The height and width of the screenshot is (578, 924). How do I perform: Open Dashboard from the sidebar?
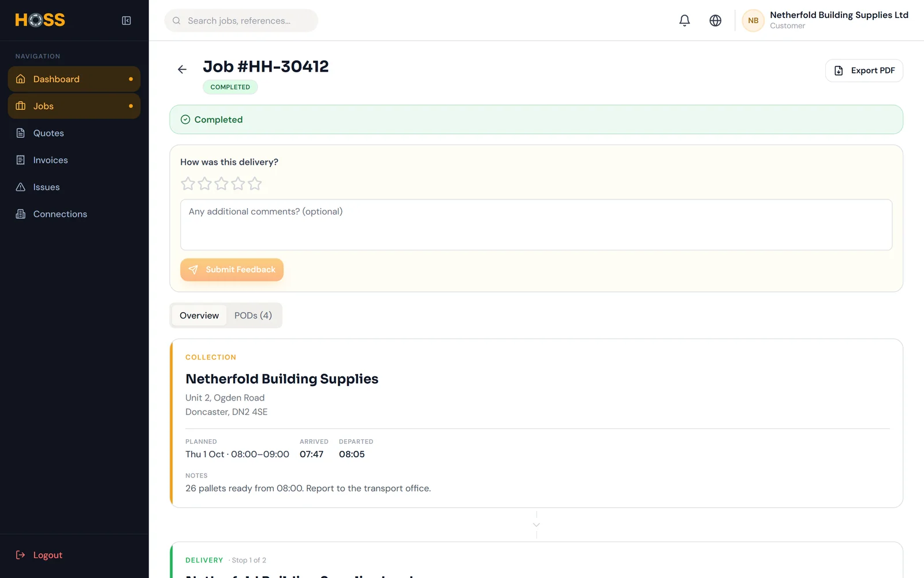[x=74, y=79]
